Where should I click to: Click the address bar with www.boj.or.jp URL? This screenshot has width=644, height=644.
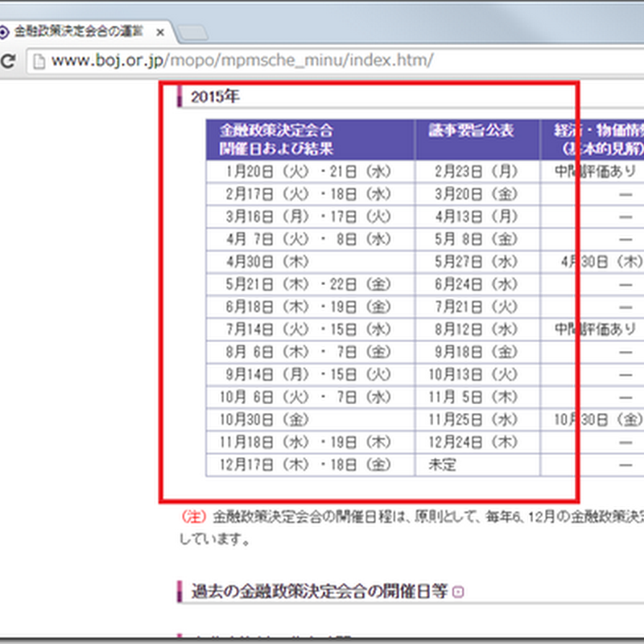click(335, 61)
